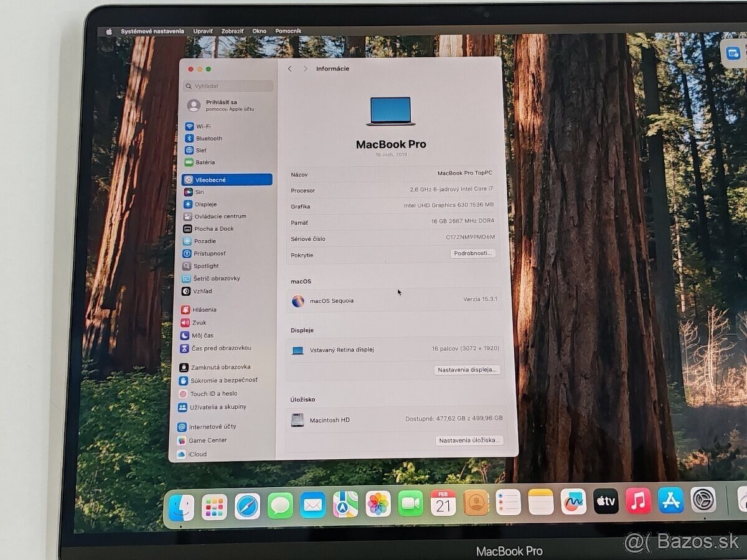Open Music app in Dock
This screenshot has width=747, height=560.
tap(638, 500)
